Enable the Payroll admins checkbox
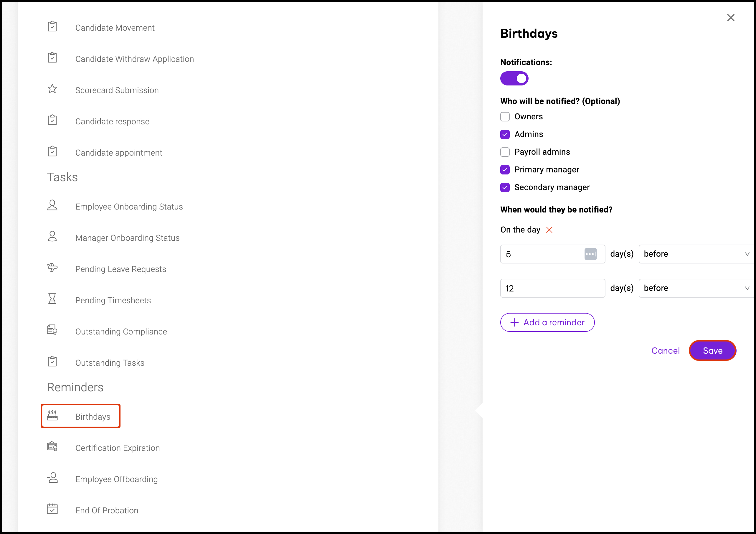 click(x=505, y=152)
